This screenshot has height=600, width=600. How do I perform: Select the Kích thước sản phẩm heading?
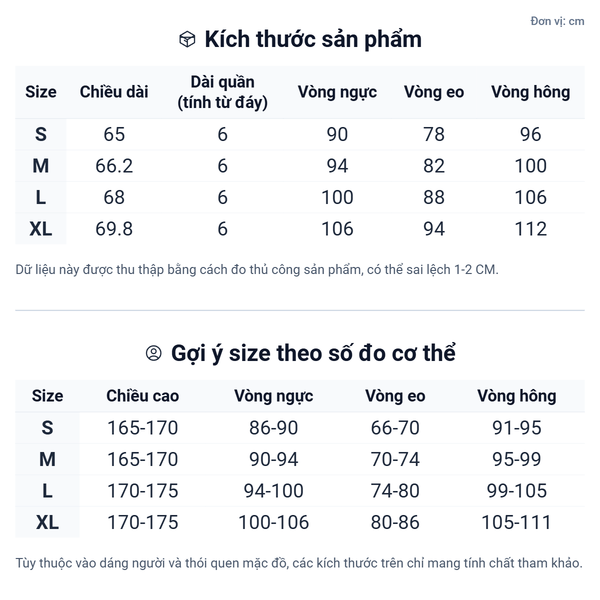tap(312, 40)
